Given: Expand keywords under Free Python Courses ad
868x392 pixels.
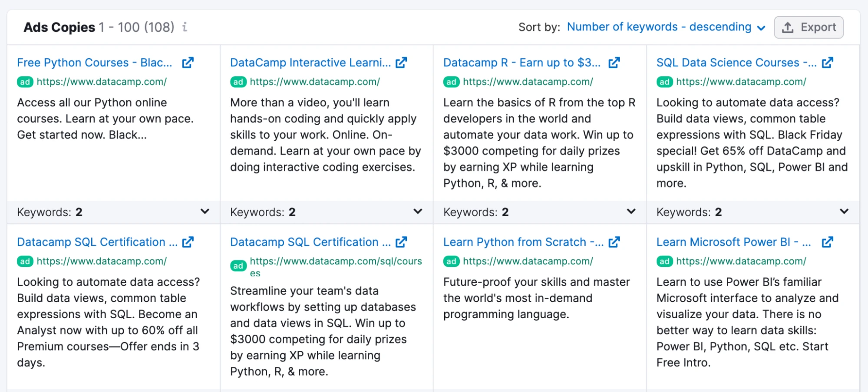Looking at the screenshot, I should point(205,212).
